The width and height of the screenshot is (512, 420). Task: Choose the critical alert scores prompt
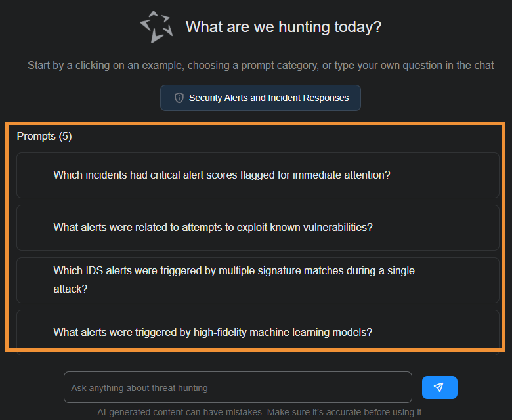(222, 175)
